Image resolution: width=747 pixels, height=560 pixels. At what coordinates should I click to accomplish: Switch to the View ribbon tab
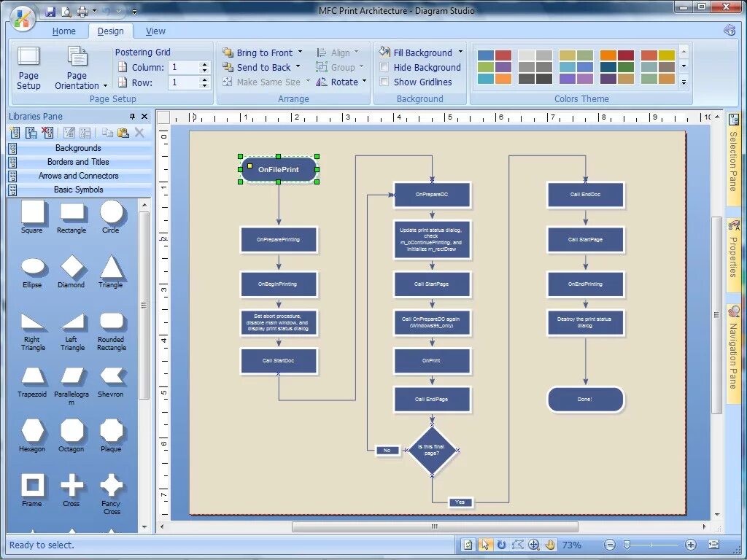155,31
